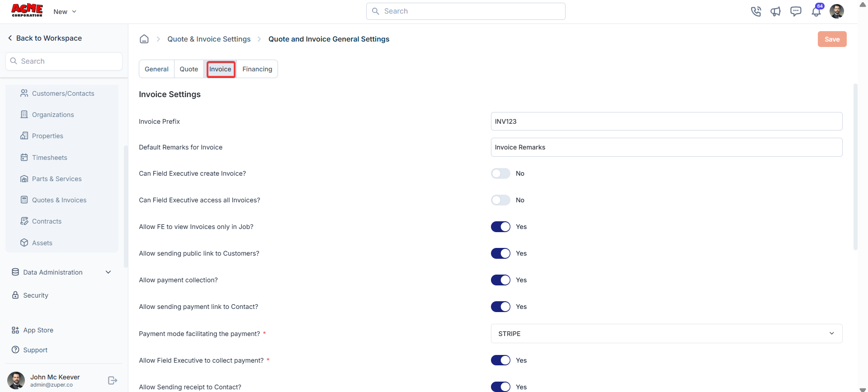Viewport: 868px width, 392px height.
Task: Edit the Invoice Prefix field INV123
Action: [x=666, y=121]
